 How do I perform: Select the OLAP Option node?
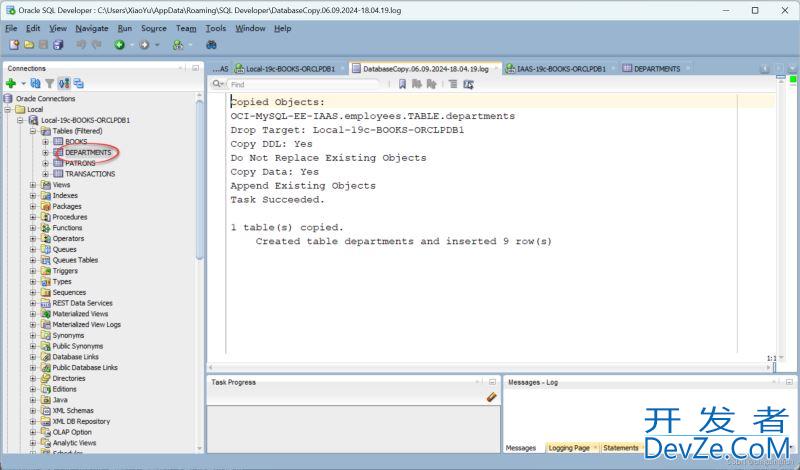coord(71,432)
